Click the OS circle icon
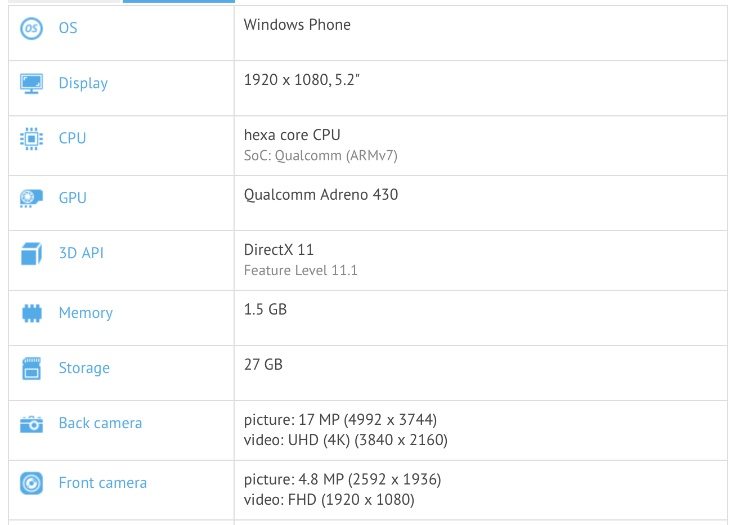This screenshot has width=735, height=525. coord(31,28)
